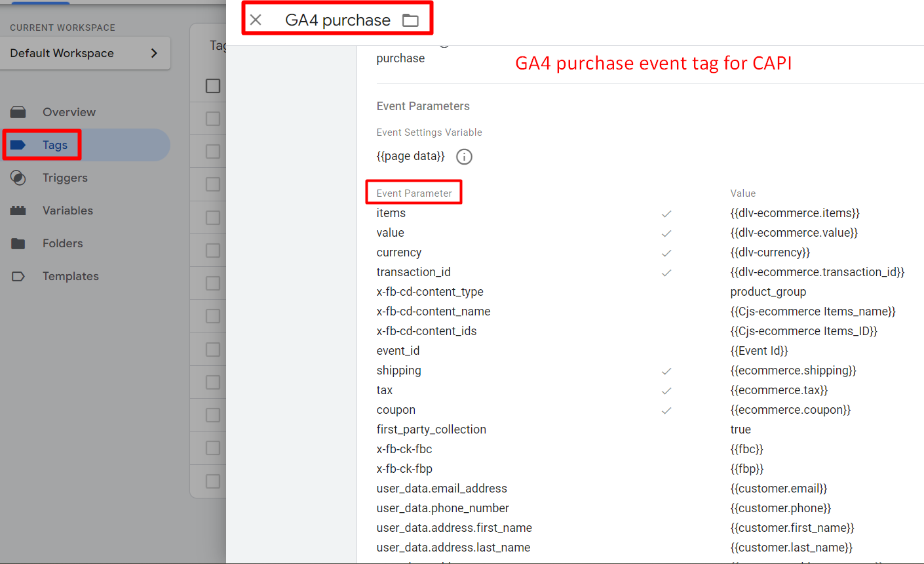Select the Variables menu item
The width and height of the screenshot is (924, 564).
tap(67, 211)
